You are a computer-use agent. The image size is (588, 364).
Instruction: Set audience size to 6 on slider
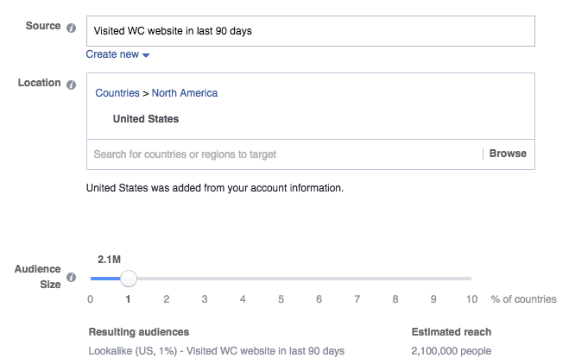[319, 279]
